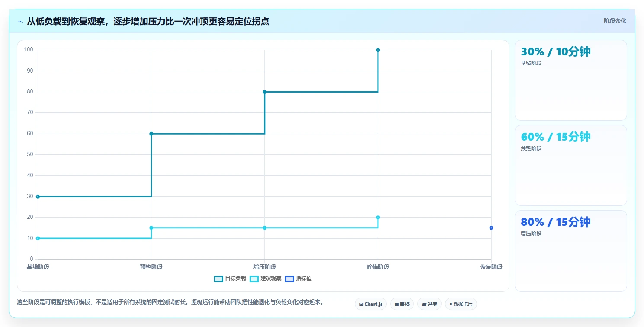The image size is (644, 327).
Task: Click the lightning icon beside the title
Action: (20, 22)
